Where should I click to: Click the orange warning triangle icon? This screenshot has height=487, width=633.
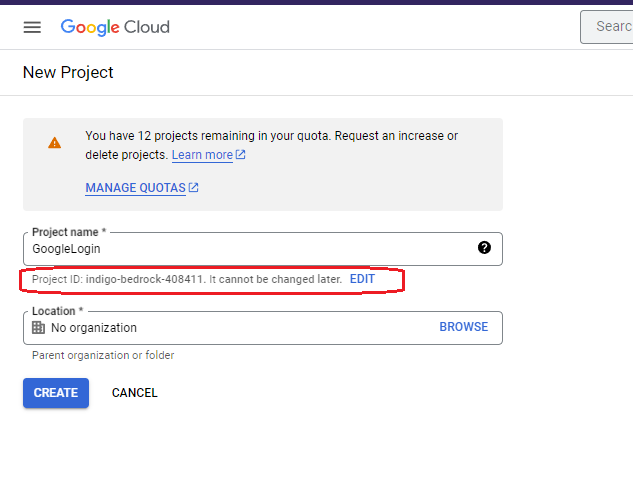tap(54, 143)
